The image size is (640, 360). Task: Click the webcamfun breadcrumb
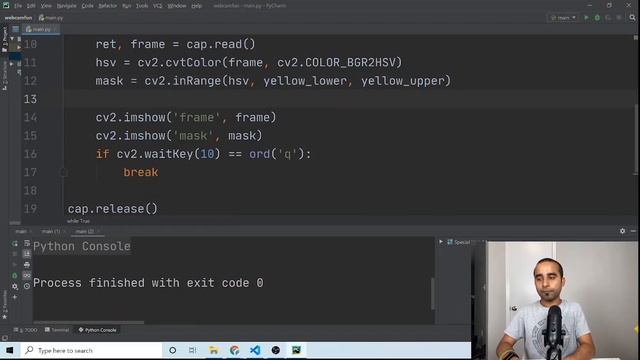coord(18,18)
